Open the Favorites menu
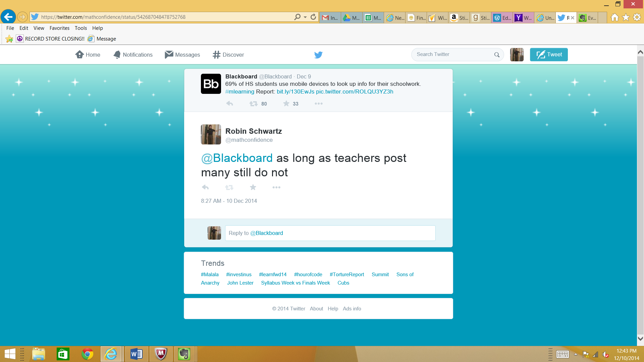 [x=59, y=28]
